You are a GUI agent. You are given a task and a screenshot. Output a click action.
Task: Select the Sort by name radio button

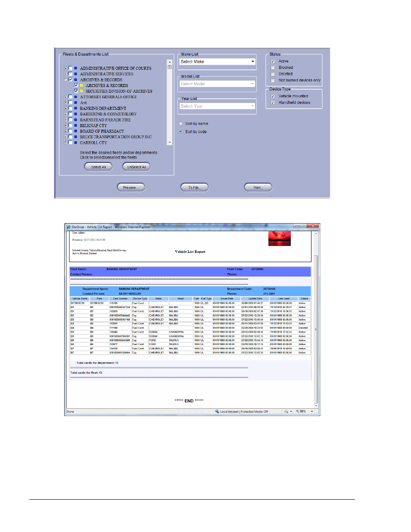coord(181,124)
